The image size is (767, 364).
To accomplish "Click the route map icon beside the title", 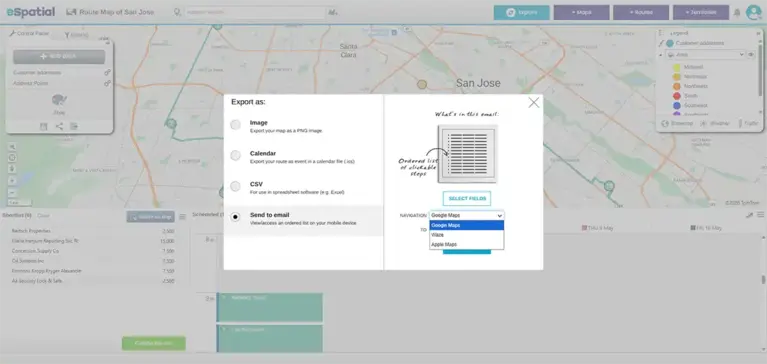I will point(71,12).
